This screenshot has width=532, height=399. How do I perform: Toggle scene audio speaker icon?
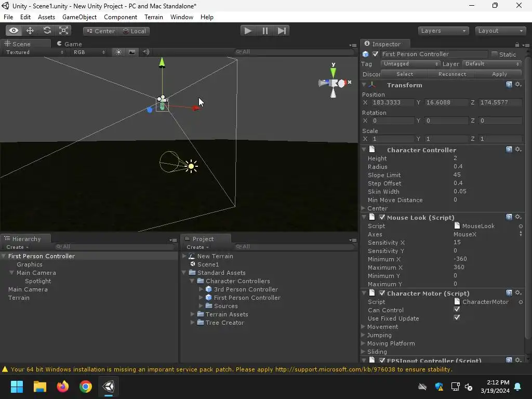(x=146, y=52)
